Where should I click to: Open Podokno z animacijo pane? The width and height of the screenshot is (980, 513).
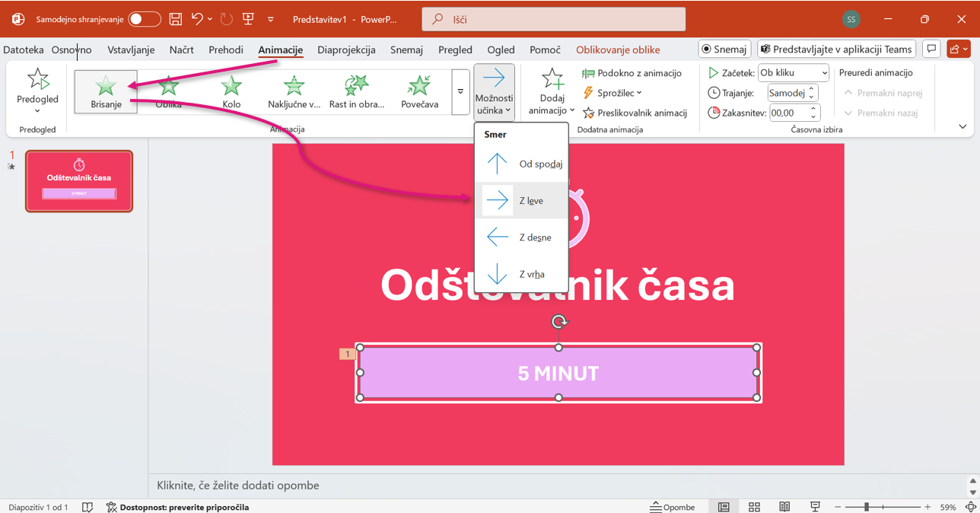pos(632,73)
